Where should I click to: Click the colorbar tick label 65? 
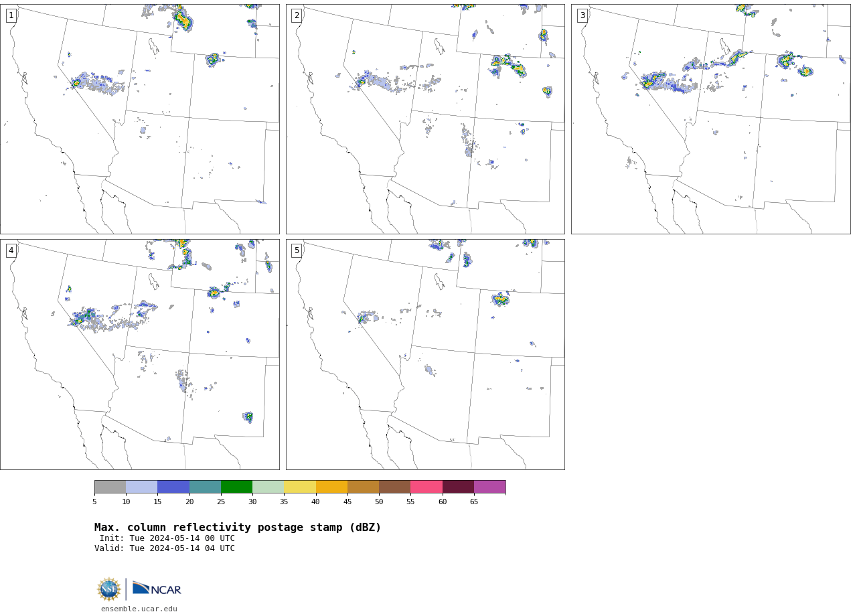474,502
